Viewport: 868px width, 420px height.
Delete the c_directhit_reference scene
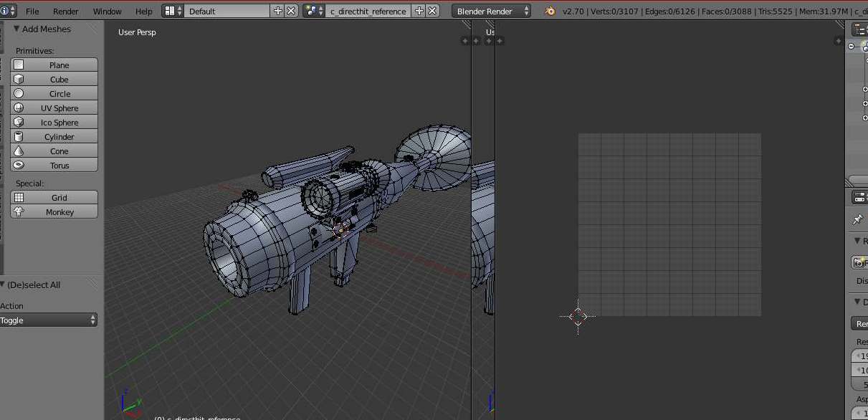pyautogui.click(x=432, y=11)
